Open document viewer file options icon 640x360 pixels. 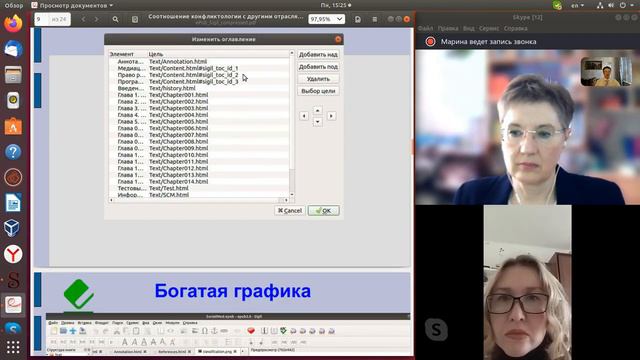tap(358, 19)
